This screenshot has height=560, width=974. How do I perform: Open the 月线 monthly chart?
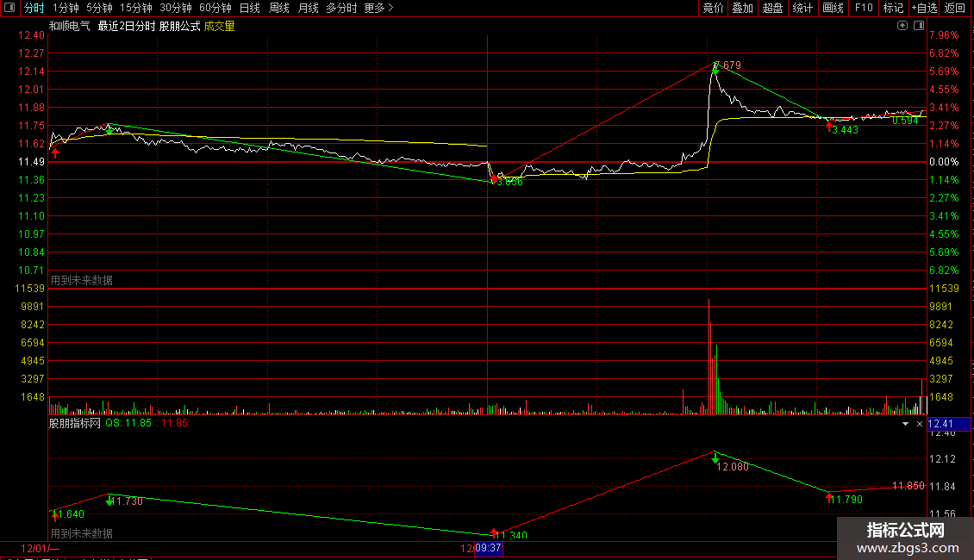(x=308, y=8)
